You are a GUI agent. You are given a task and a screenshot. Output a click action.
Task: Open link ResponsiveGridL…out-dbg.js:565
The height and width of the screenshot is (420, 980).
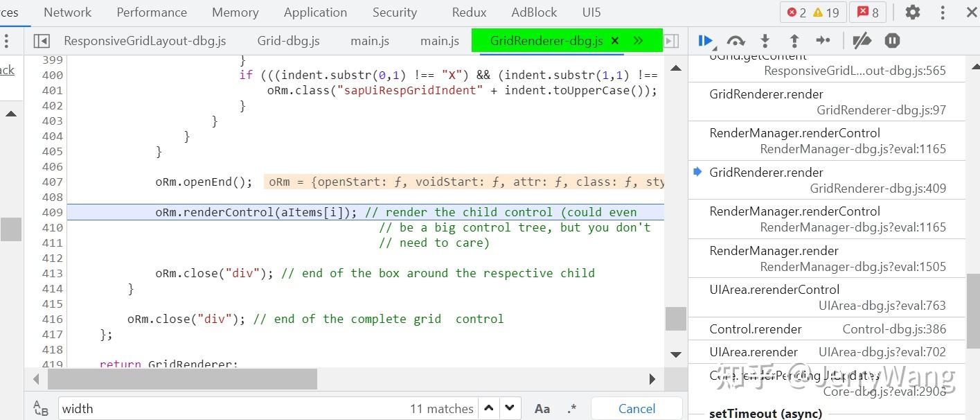pyautogui.click(x=855, y=71)
